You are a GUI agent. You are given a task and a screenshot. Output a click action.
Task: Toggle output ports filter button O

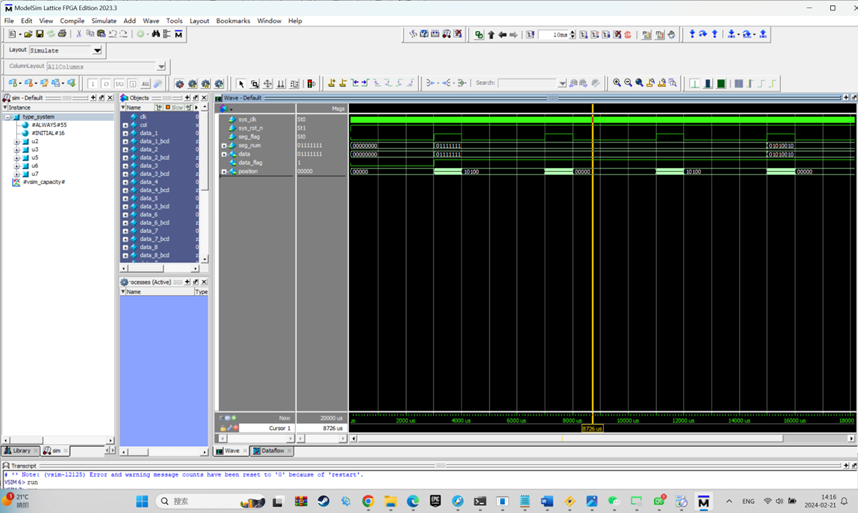(106, 84)
